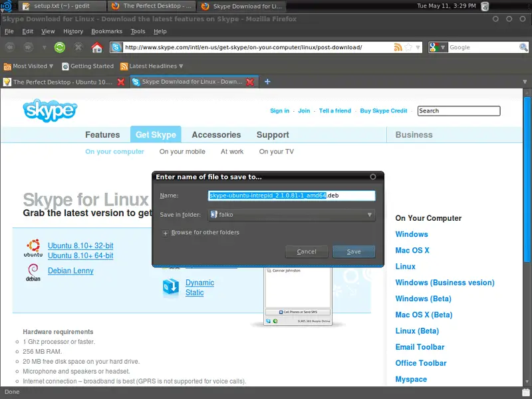Click the page vertical scrollbar thumb
Image resolution: width=532 pixels, height=399 pixels.
[x=527, y=179]
